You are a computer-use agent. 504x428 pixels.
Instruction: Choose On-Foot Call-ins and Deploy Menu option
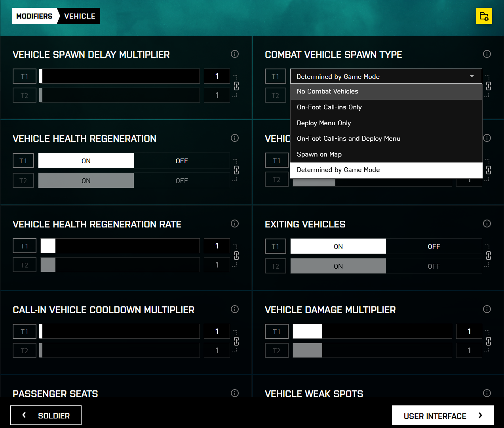(x=386, y=139)
